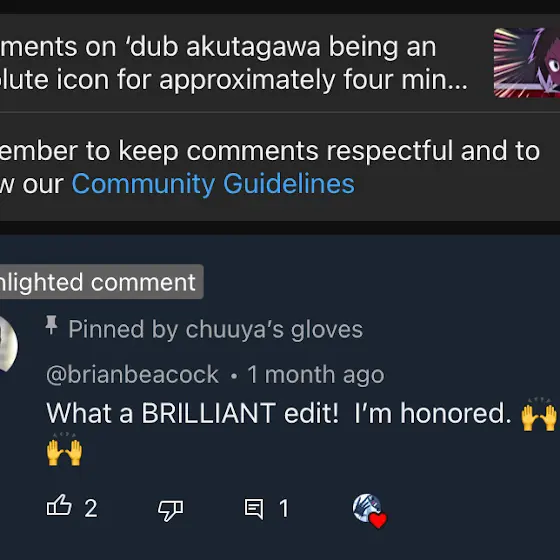This screenshot has width=560, height=560.
Task: Click the pin icon beside Pinned by
Action: click(52, 325)
